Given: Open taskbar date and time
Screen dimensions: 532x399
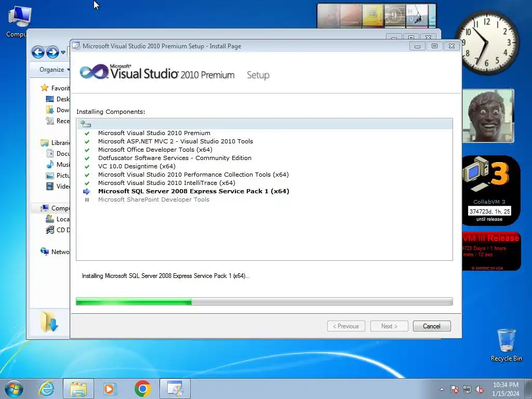Looking at the screenshot, I should click(x=506, y=389).
